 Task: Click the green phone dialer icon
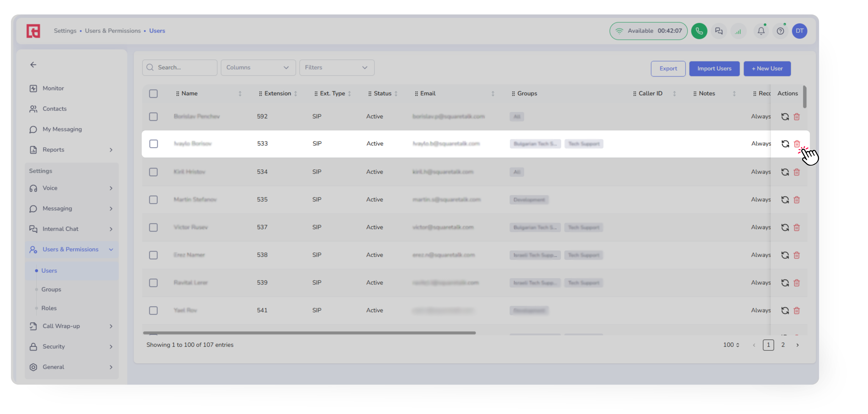coord(699,31)
